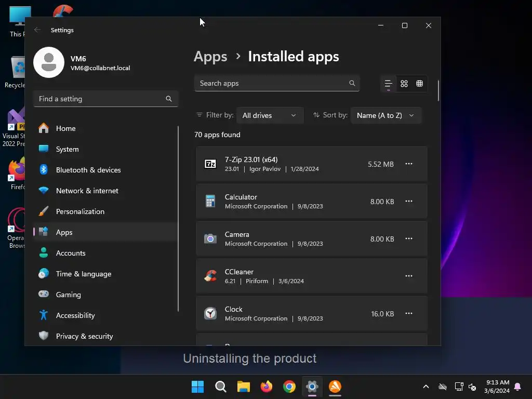Open Time & language settings

pos(105,274)
